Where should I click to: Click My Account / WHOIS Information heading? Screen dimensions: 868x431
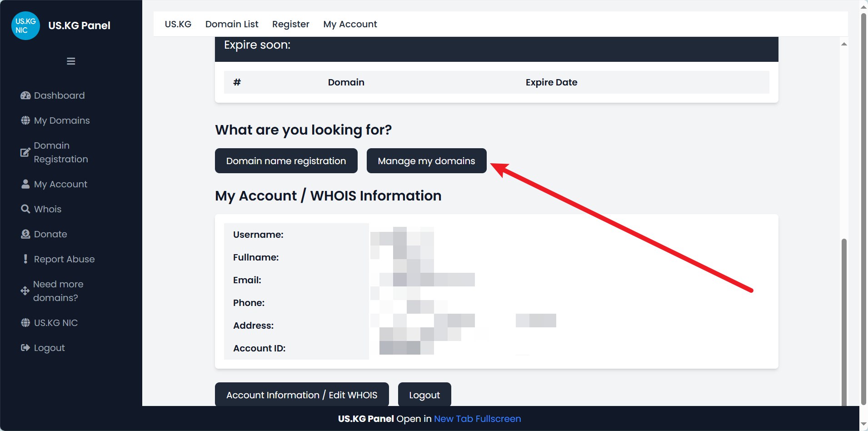click(x=328, y=196)
